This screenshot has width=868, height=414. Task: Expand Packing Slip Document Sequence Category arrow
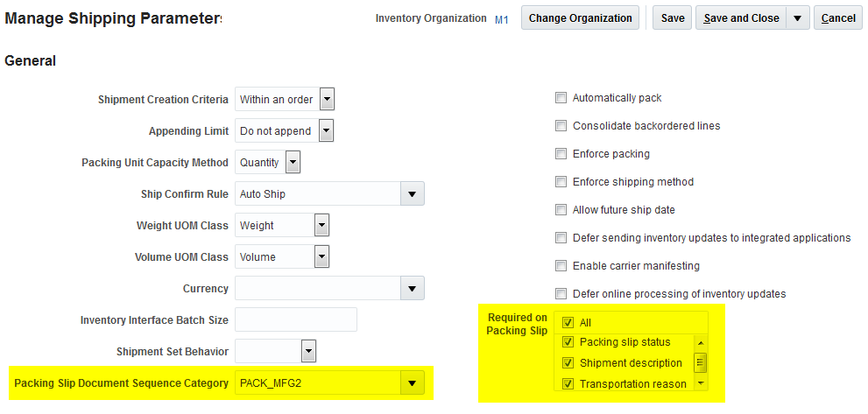pyautogui.click(x=412, y=382)
